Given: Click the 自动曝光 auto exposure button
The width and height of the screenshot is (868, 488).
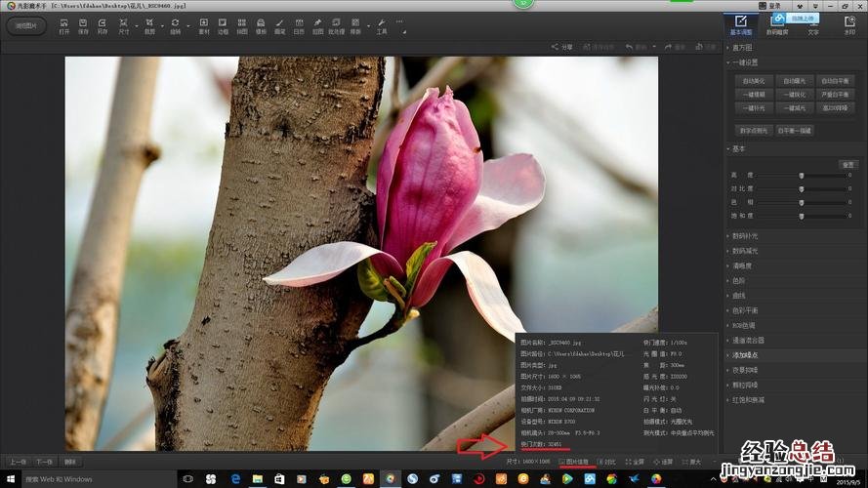Looking at the screenshot, I should pyautogui.click(x=796, y=81).
